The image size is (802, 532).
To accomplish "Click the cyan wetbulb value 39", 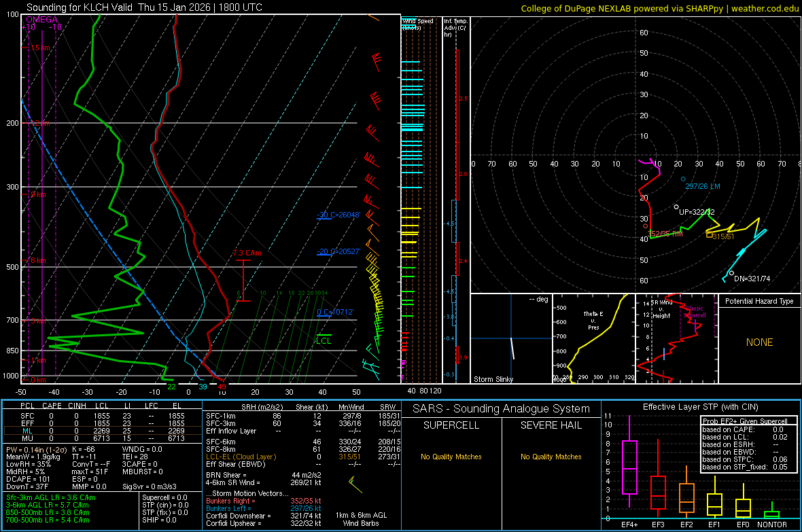I will click(203, 387).
